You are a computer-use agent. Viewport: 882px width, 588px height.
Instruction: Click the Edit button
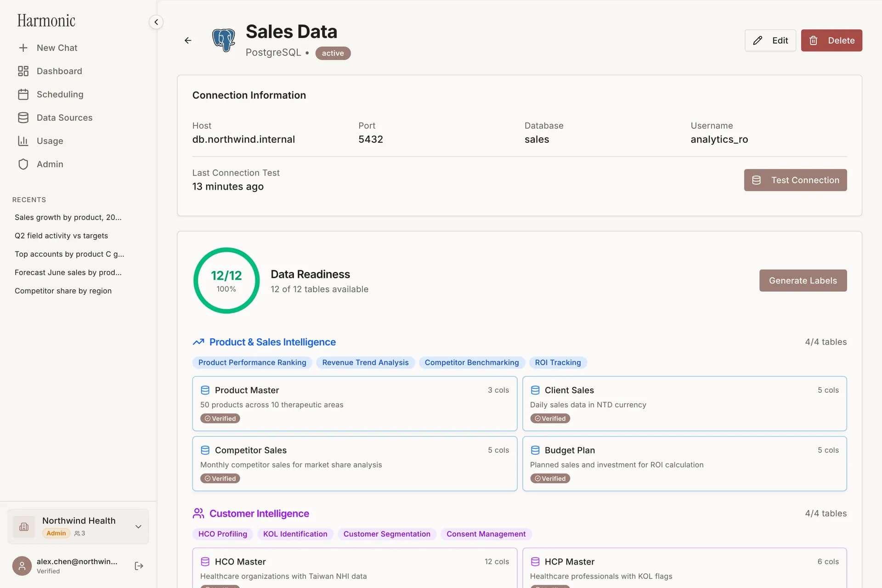(x=770, y=40)
